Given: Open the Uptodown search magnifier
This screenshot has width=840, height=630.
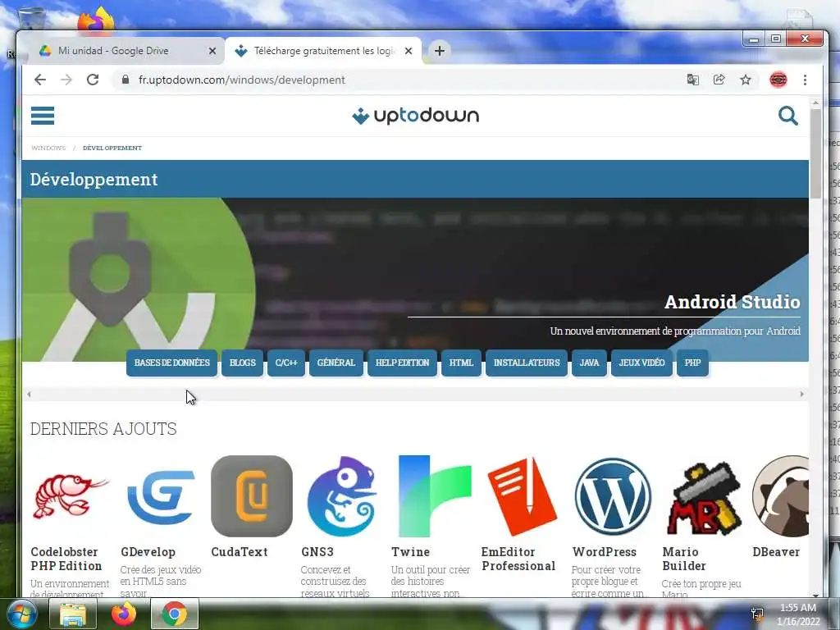Looking at the screenshot, I should [788, 115].
